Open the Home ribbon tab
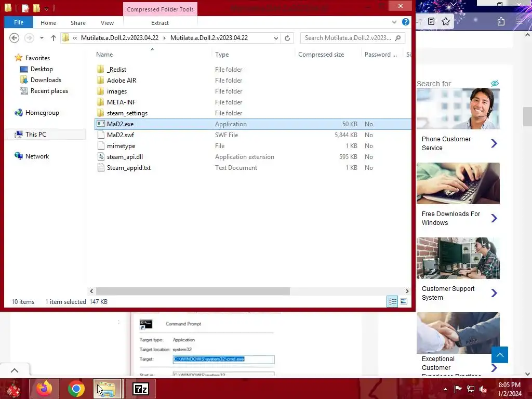Image resolution: width=532 pixels, height=399 pixels. point(48,23)
